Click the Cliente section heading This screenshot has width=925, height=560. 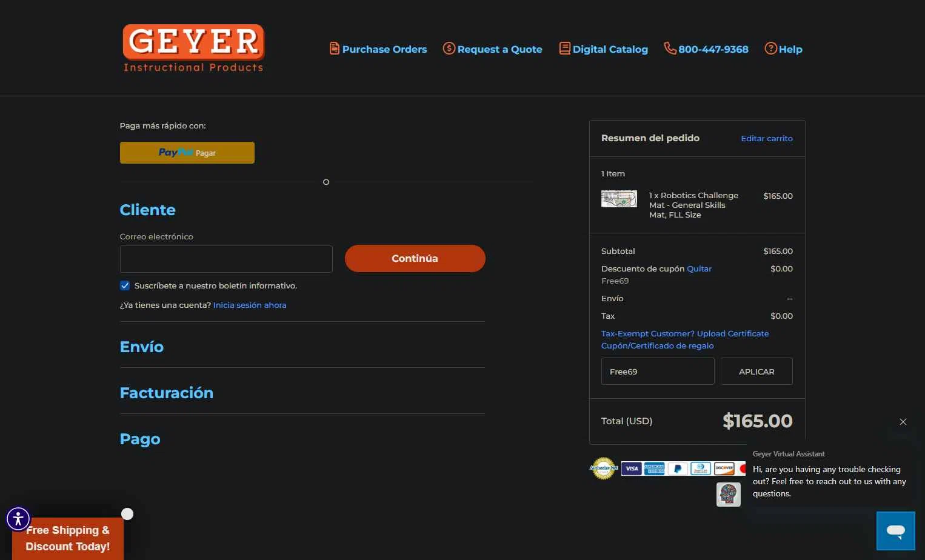(x=148, y=210)
